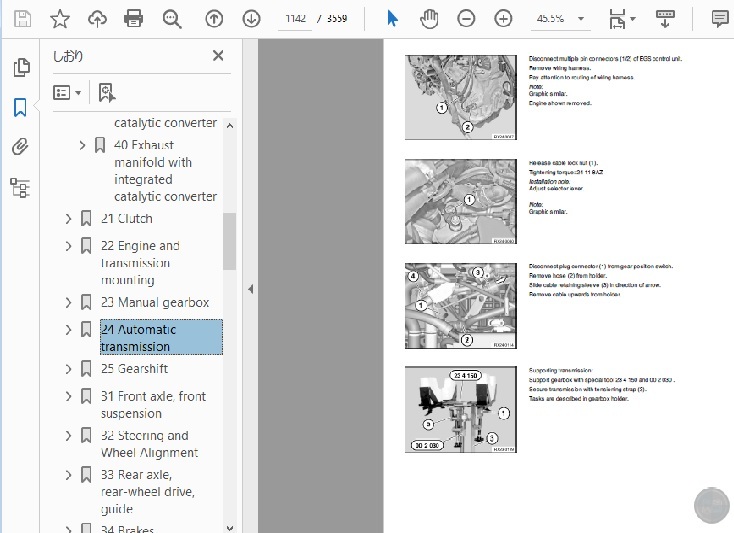Click the round floating assistant button
734x533 pixels.
pos(711,505)
